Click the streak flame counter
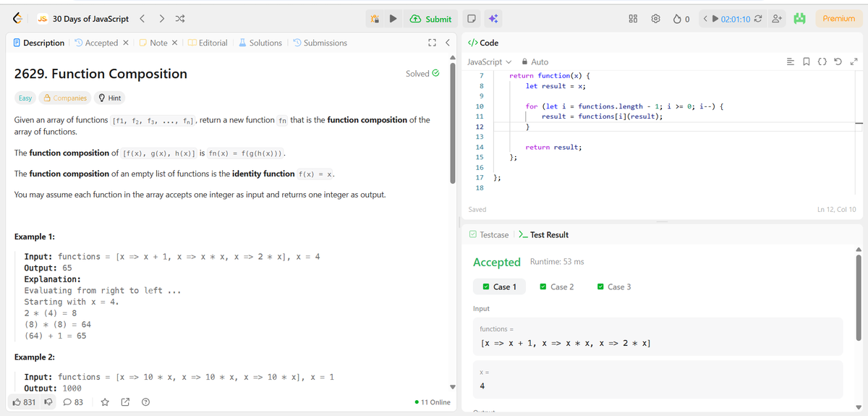This screenshot has height=416, width=868. pos(683,19)
